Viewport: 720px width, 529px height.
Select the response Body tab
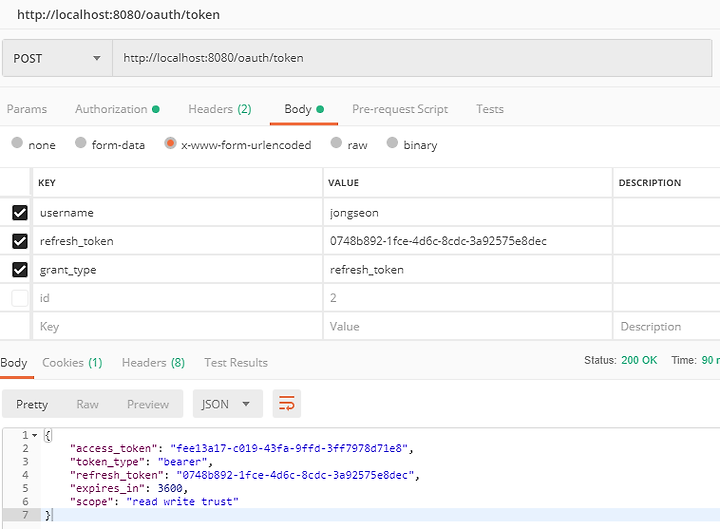[x=14, y=363]
